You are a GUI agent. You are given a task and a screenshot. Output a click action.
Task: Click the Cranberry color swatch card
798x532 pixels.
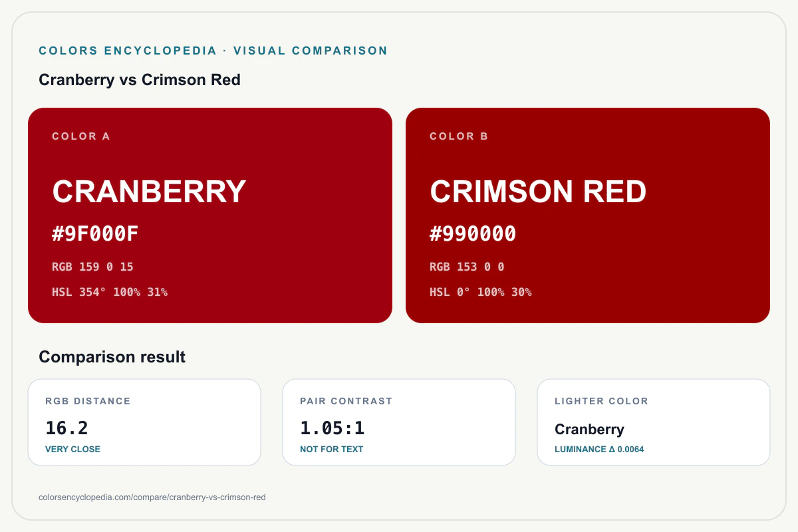click(210, 215)
